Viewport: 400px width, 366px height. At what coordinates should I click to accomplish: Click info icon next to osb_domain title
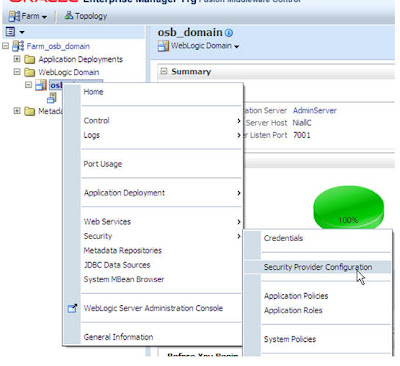point(229,33)
